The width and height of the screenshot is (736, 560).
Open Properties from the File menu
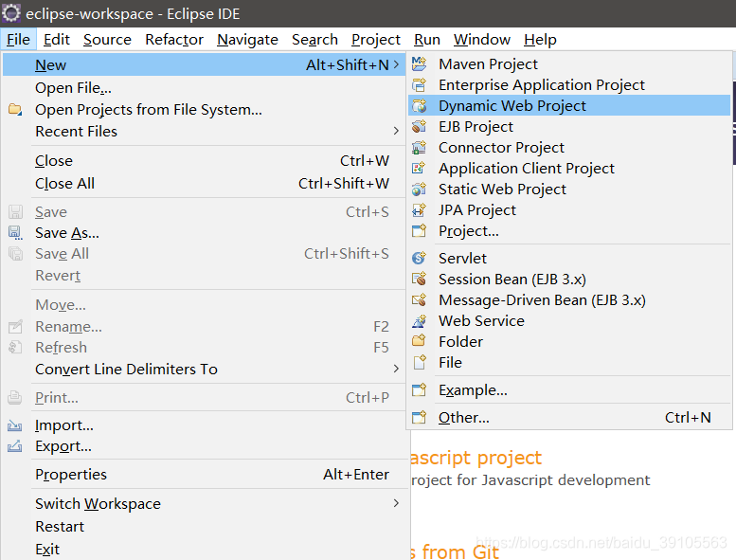[205, 474]
